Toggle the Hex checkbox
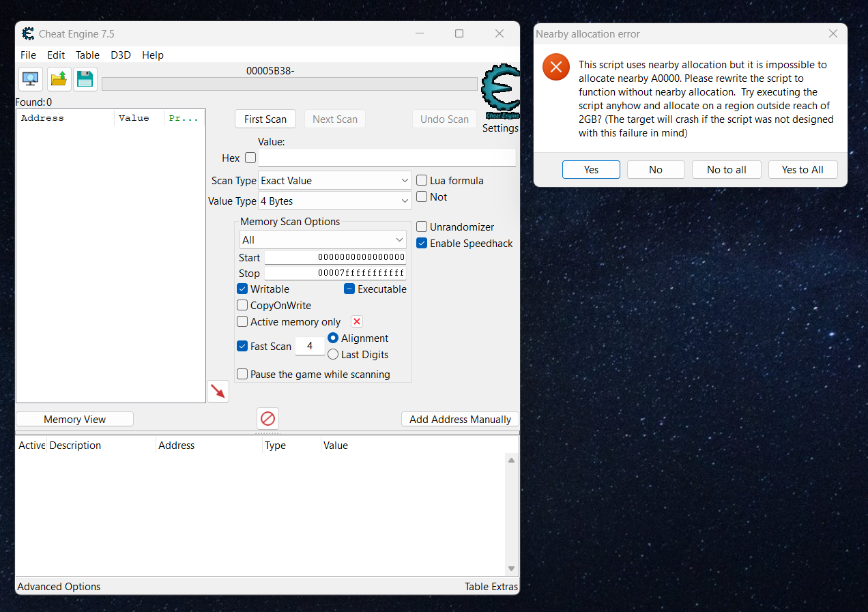The width and height of the screenshot is (868, 612). (x=250, y=158)
